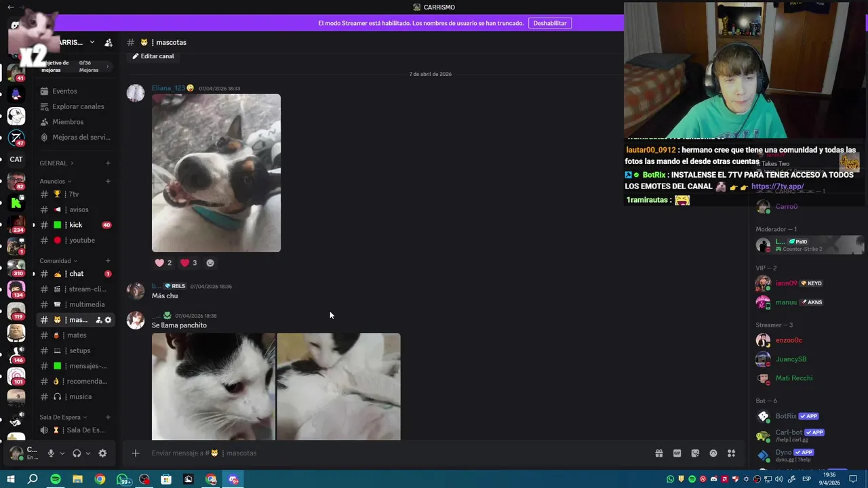Open the 7tv channel
868x488 pixels.
[x=75, y=195]
